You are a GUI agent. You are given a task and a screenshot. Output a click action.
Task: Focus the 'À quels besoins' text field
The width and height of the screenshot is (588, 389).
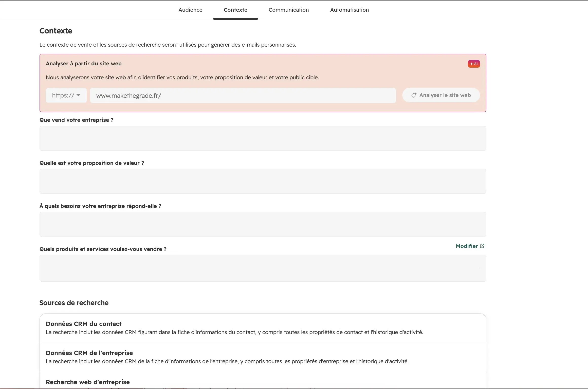[263, 224]
